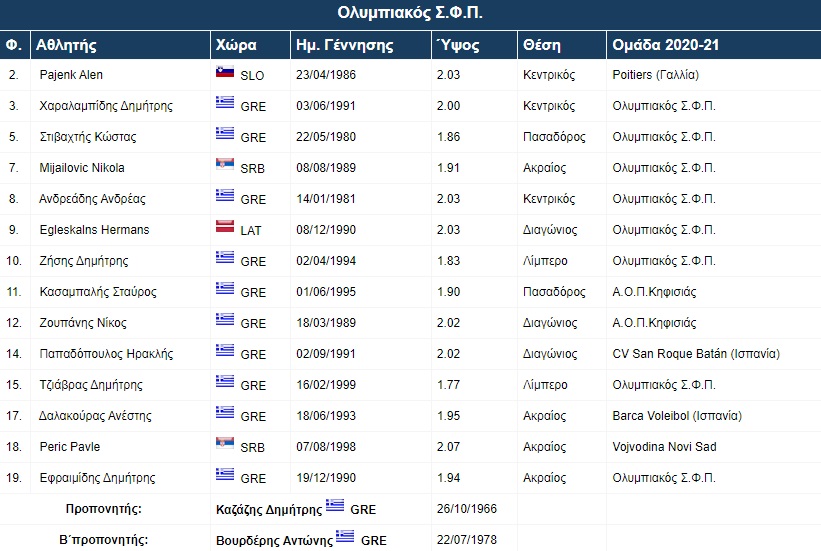Select the athlete name Δαλακούρας Ανέστης

95,415
